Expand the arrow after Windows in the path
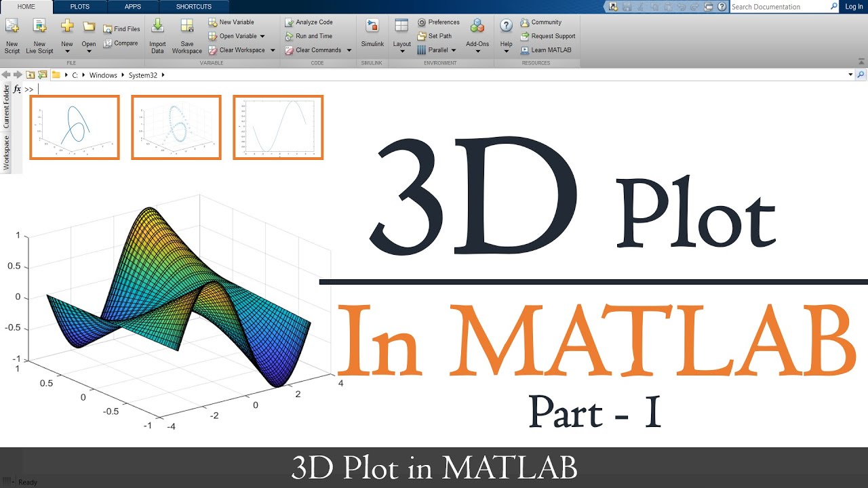This screenshot has height=488, width=868. tap(123, 75)
